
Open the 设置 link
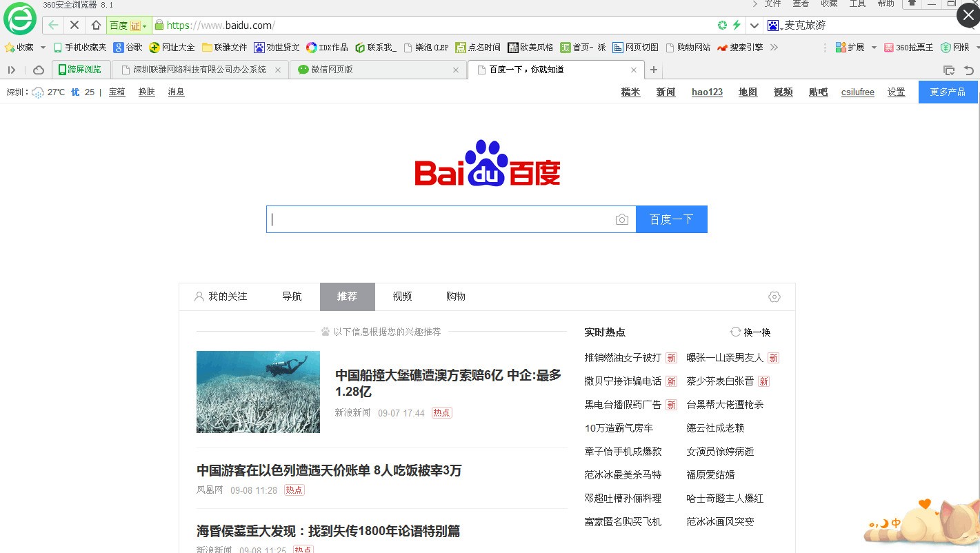point(896,92)
